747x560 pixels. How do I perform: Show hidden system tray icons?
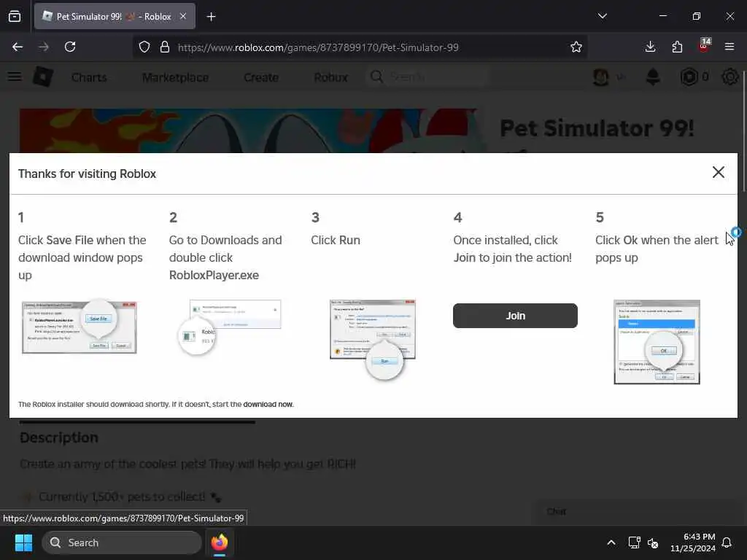pyautogui.click(x=611, y=542)
